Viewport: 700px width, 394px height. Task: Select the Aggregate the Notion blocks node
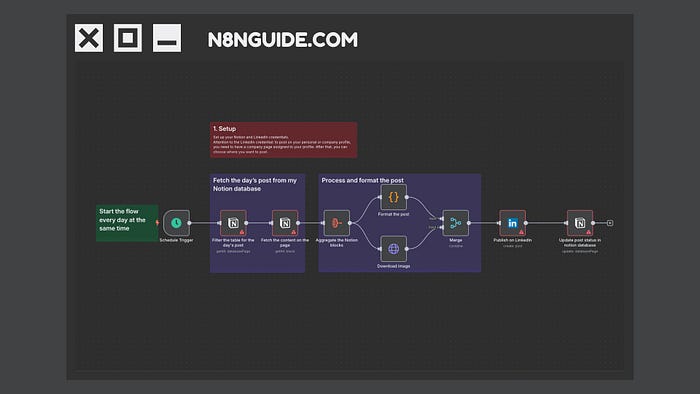point(337,223)
